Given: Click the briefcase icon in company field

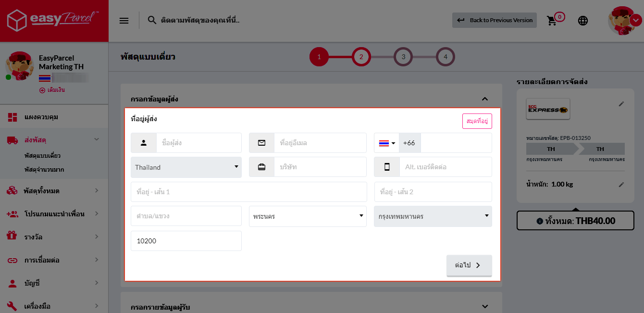Looking at the screenshot, I should (x=261, y=167).
